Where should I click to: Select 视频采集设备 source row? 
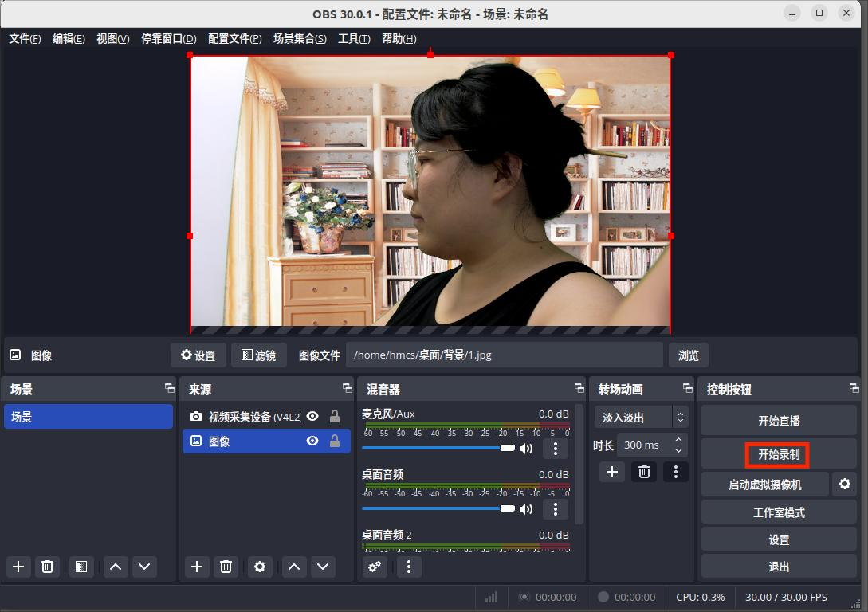(266, 416)
